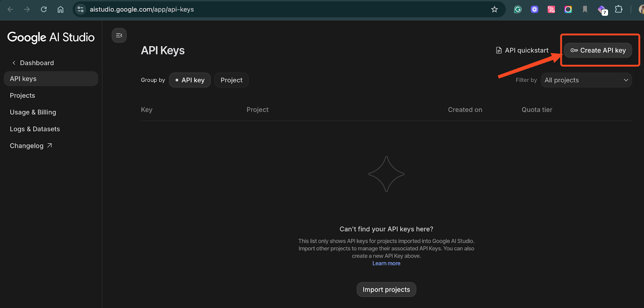
Task: Click the API Keys page heading
Action: [163, 50]
